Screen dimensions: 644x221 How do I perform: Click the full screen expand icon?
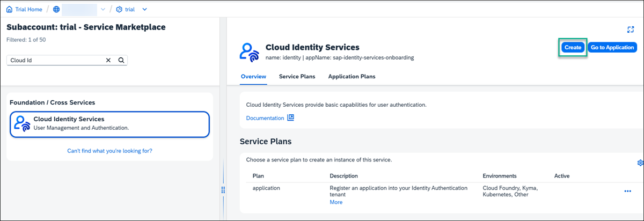[x=631, y=30]
